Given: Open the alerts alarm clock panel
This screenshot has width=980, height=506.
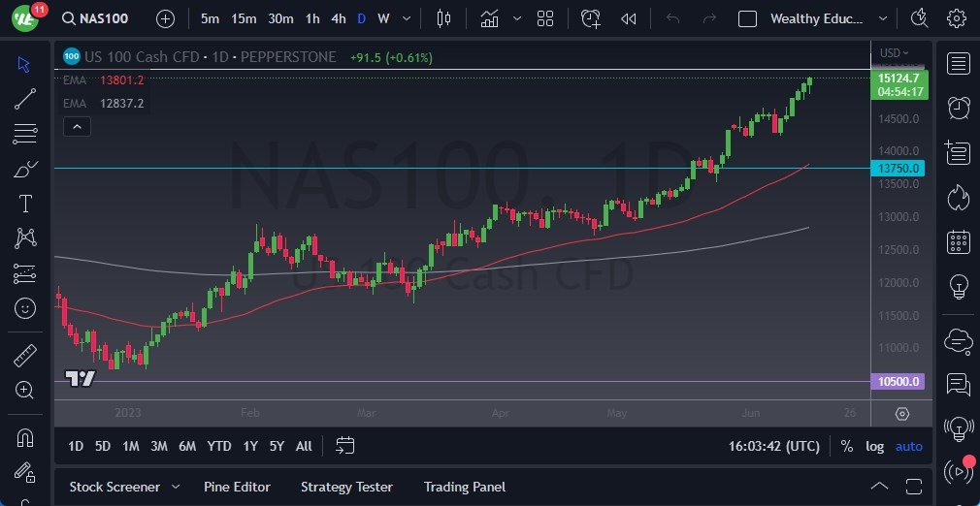Looking at the screenshot, I should (959, 108).
